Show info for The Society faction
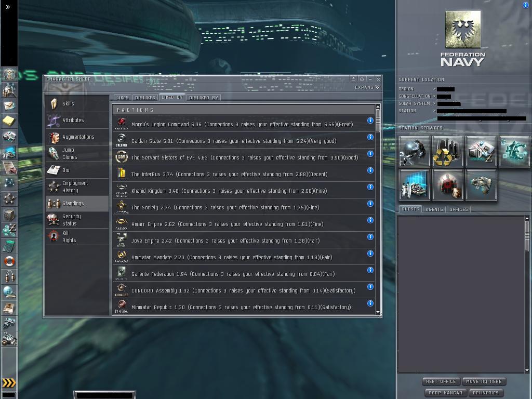This screenshot has width=532, height=399. pos(370,204)
